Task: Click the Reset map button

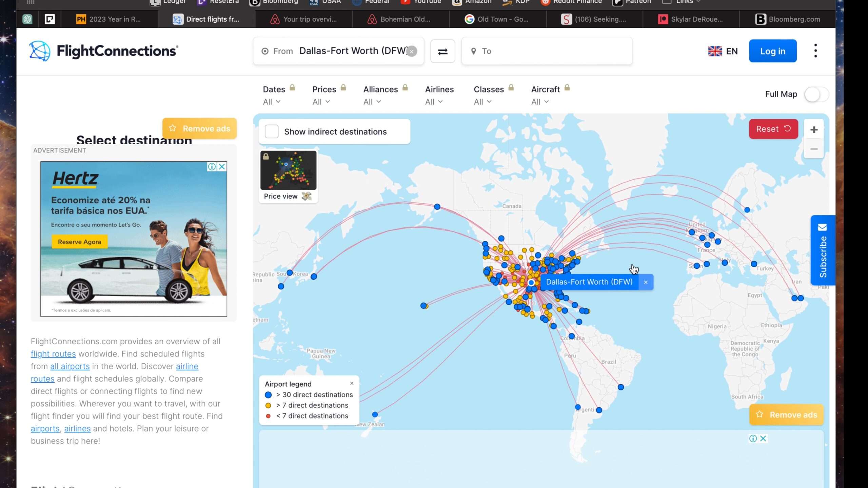Action: pos(773,129)
